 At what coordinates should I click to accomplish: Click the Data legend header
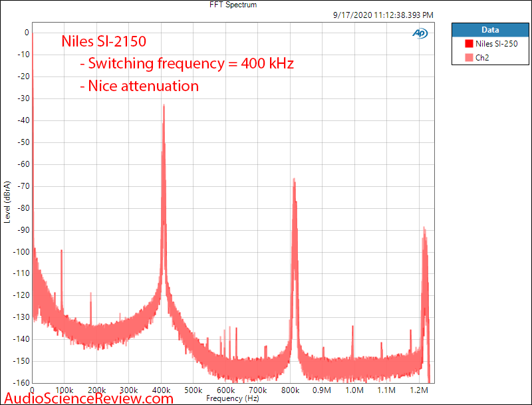[490, 30]
